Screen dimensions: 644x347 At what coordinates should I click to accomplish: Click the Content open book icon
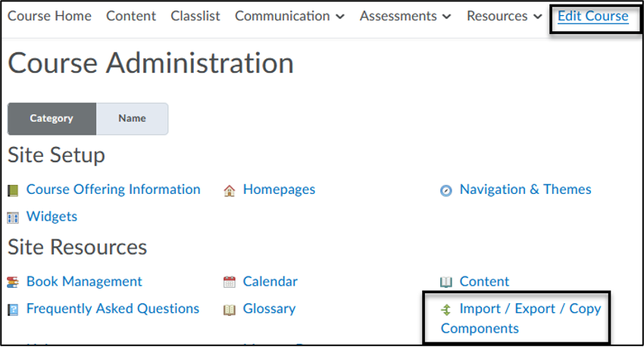coord(446,282)
